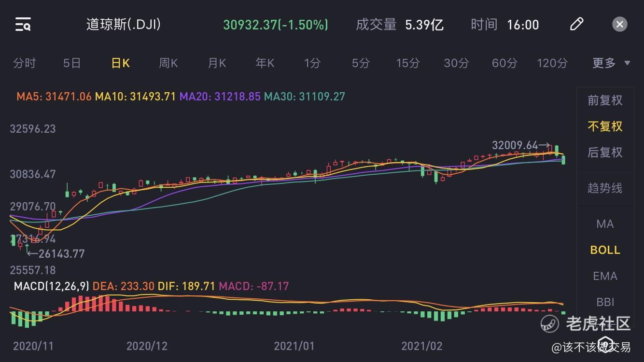Tap the MA5: 31471.06 legend
The height and width of the screenshot is (362, 644).
click(54, 97)
